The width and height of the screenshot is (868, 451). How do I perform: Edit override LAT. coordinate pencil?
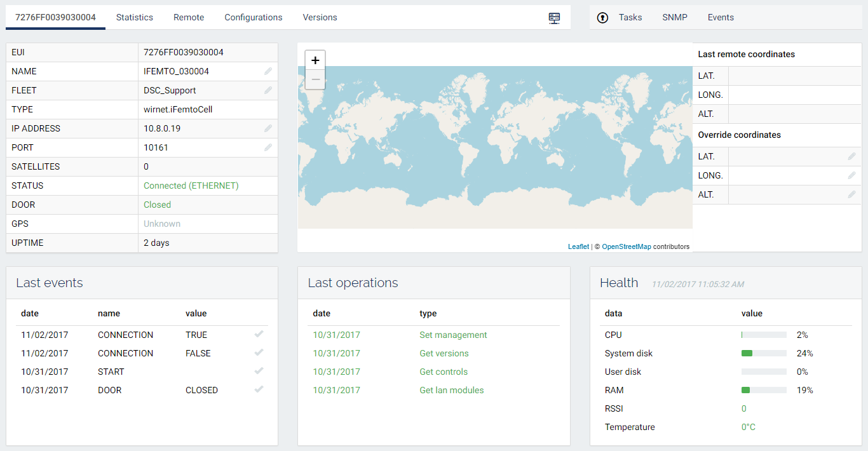click(x=851, y=156)
